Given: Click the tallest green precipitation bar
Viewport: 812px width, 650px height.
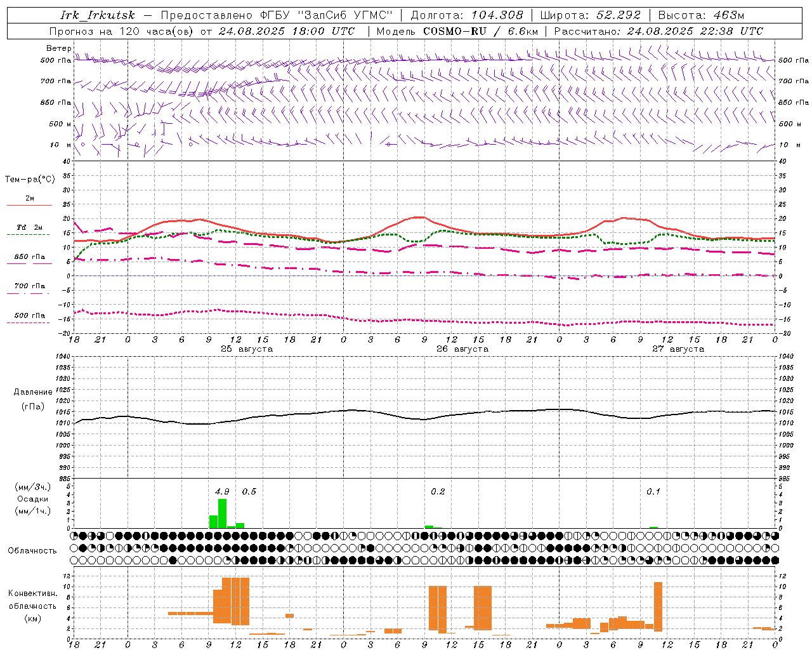Looking at the screenshot, I should click(222, 514).
